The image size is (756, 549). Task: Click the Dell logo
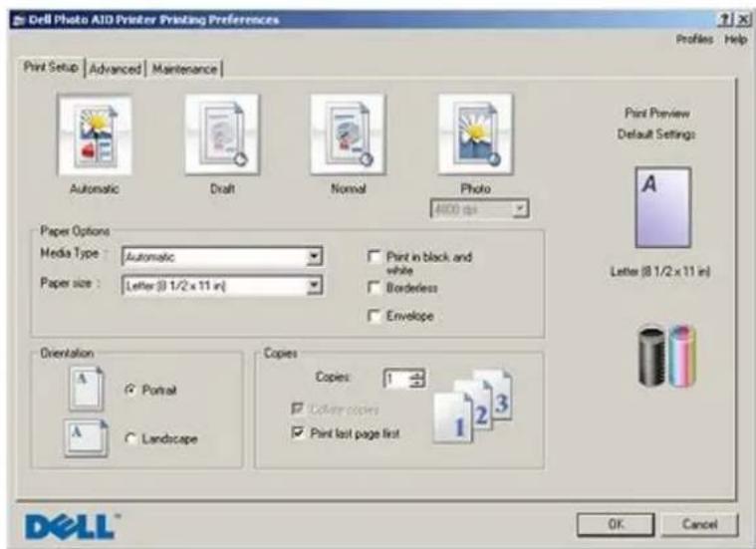click(x=72, y=526)
